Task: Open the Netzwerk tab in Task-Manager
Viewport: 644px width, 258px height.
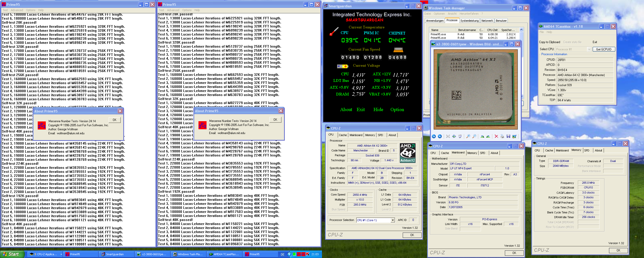Action: pos(487,21)
